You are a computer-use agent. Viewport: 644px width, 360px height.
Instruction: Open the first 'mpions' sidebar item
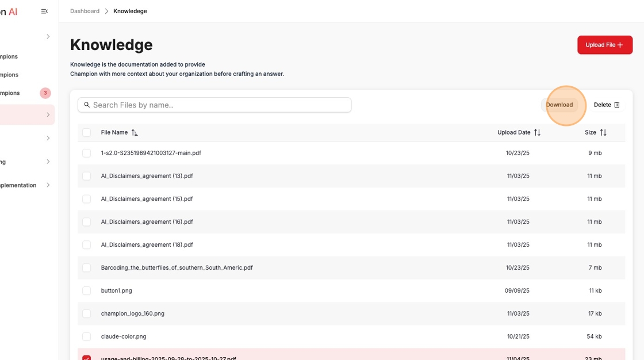10,57
